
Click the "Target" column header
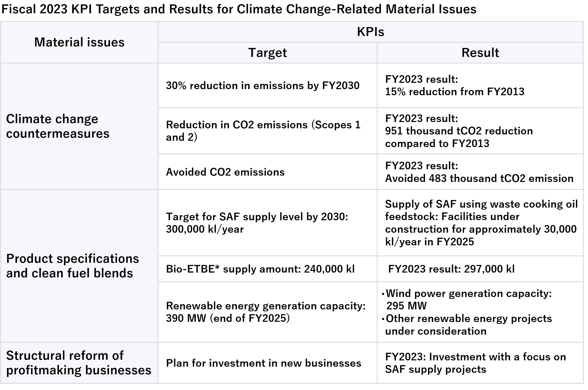(267, 53)
